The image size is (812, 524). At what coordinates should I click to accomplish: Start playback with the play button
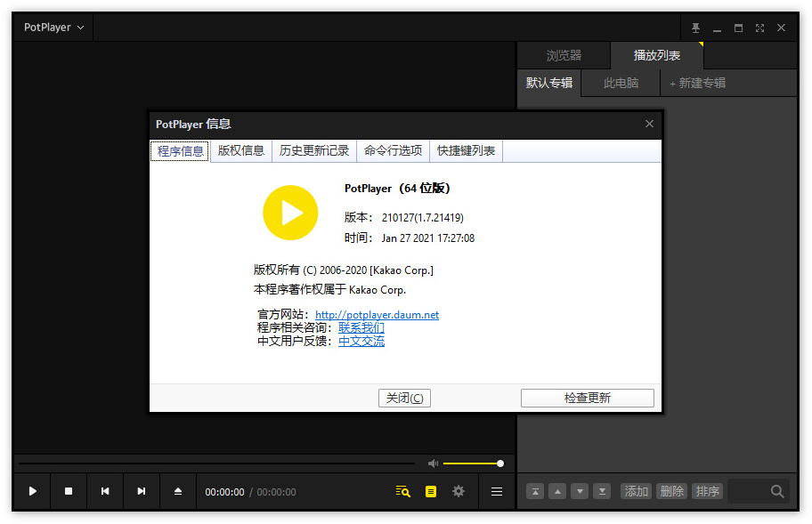(x=32, y=490)
